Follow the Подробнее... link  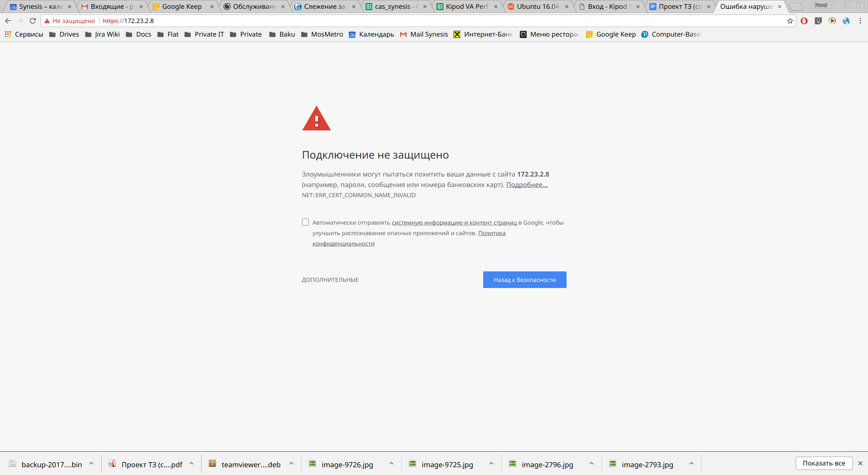[527, 185]
